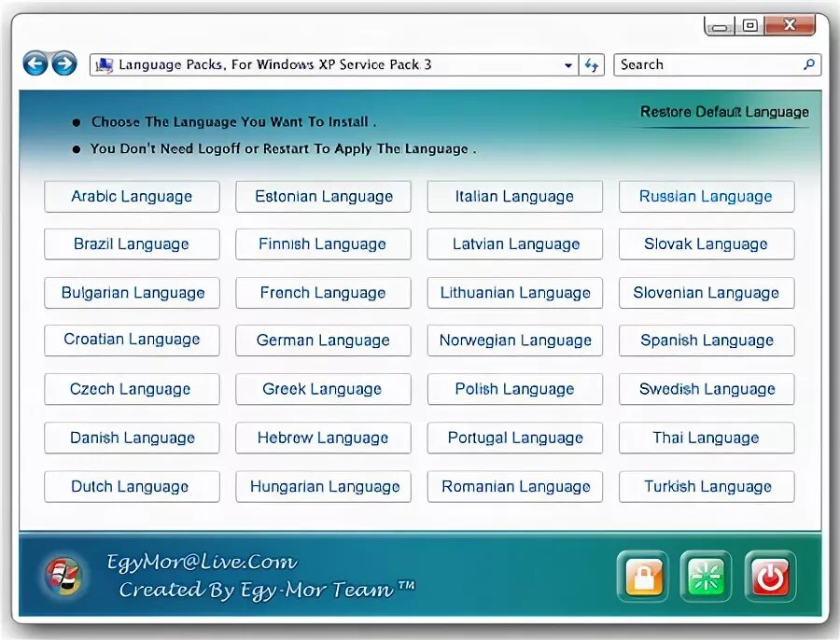Viewport: 840px width, 640px height.
Task: Pick the Thai Language button
Action: (707, 438)
